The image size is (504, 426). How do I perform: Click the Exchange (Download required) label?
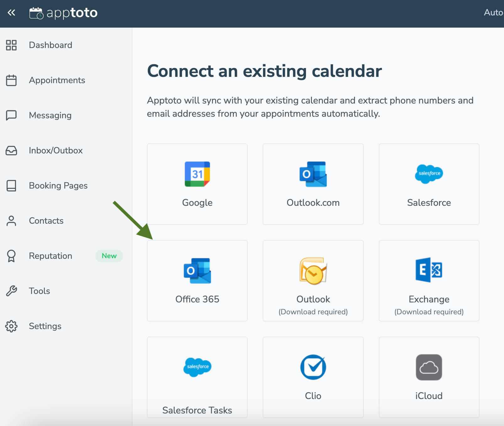point(429,305)
